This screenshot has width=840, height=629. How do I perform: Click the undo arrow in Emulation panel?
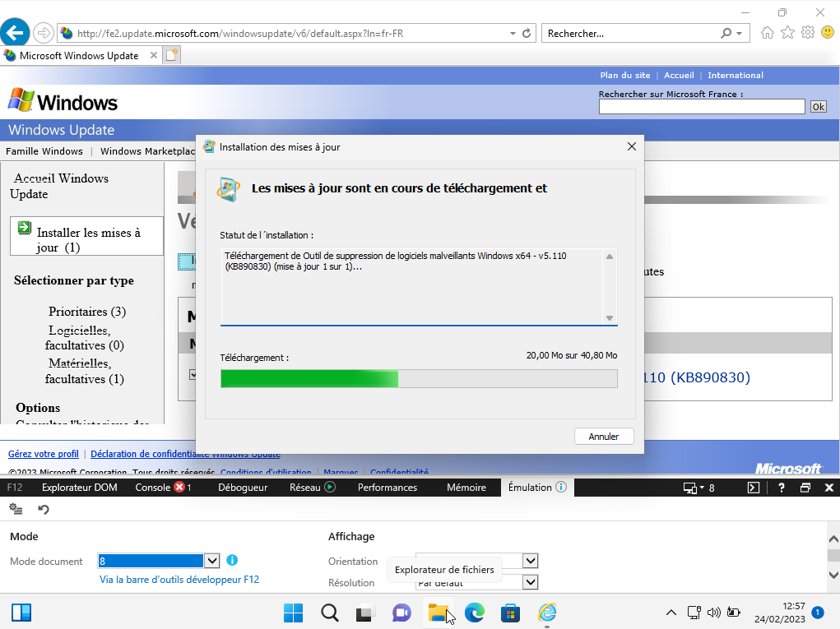coord(44,509)
